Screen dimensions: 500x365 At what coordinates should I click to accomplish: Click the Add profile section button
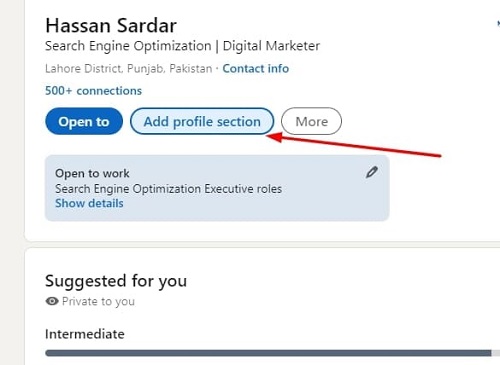click(x=202, y=121)
